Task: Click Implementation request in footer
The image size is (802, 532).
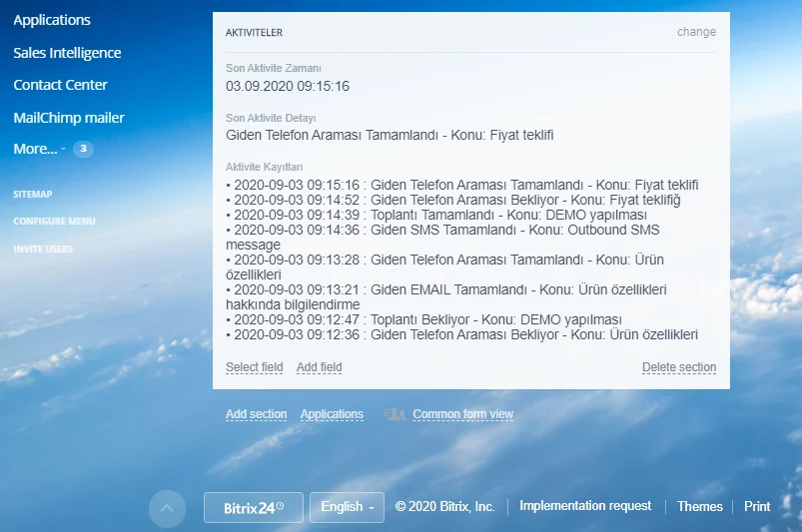Action: (585, 506)
